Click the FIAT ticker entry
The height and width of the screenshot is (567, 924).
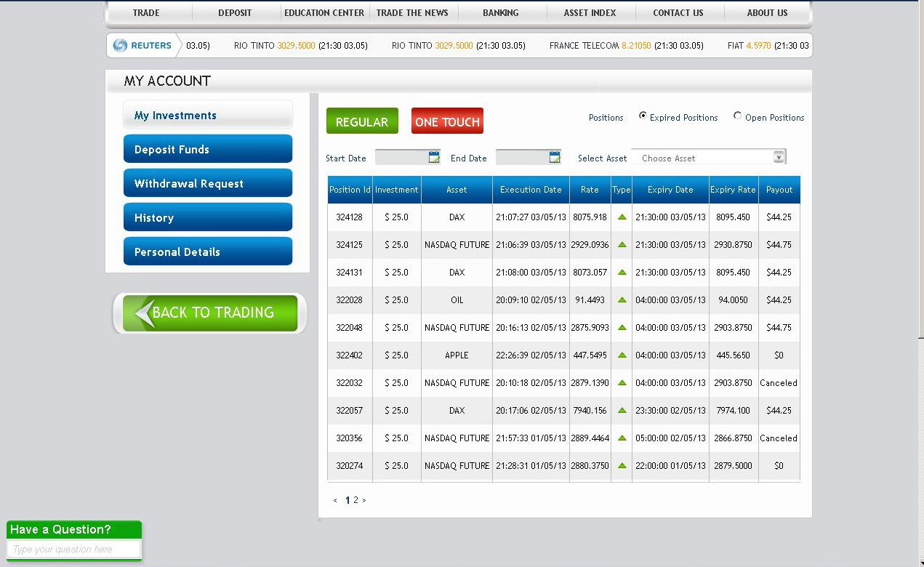pos(768,45)
